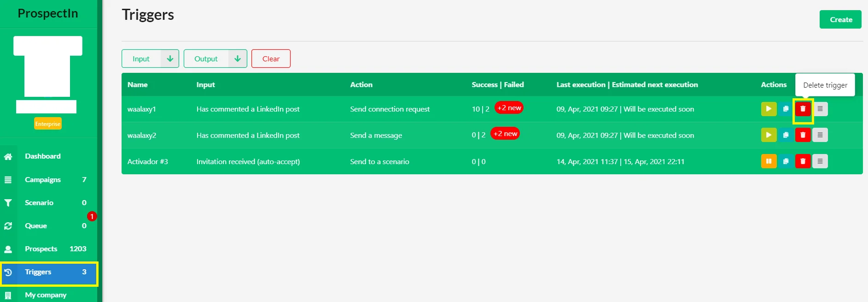The height and width of the screenshot is (302, 868).
Task: Duplicate the waalaxy1 trigger
Action: 786,109
